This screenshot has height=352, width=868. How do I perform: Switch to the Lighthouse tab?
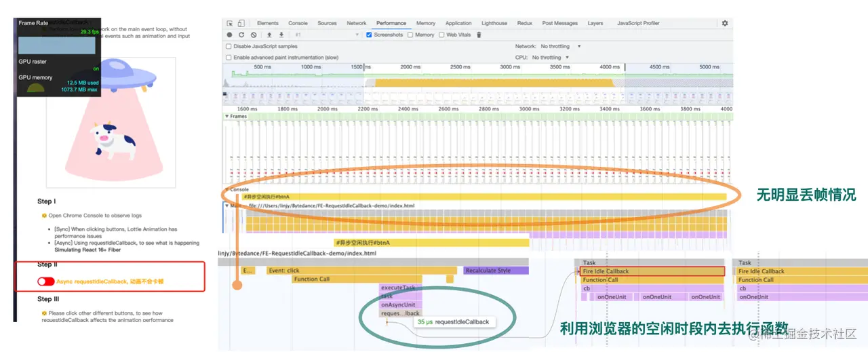(494, 23)
